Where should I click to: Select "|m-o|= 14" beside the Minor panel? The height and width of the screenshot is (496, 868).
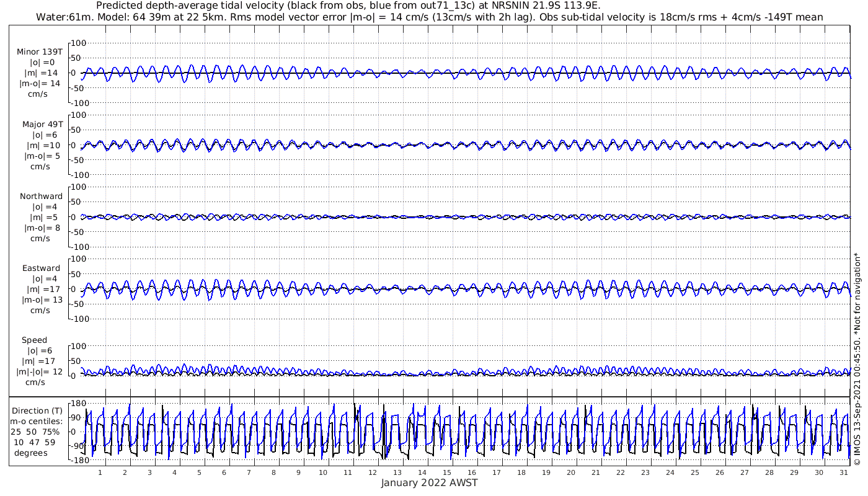coord(40,84)
